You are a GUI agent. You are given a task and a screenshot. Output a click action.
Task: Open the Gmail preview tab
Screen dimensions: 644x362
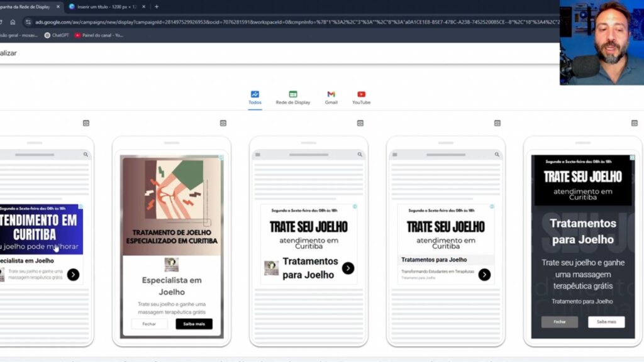click(x=331, y=98)
